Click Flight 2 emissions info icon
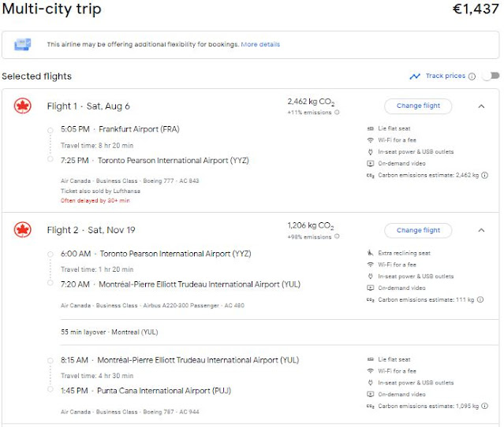 click(337, 237)
